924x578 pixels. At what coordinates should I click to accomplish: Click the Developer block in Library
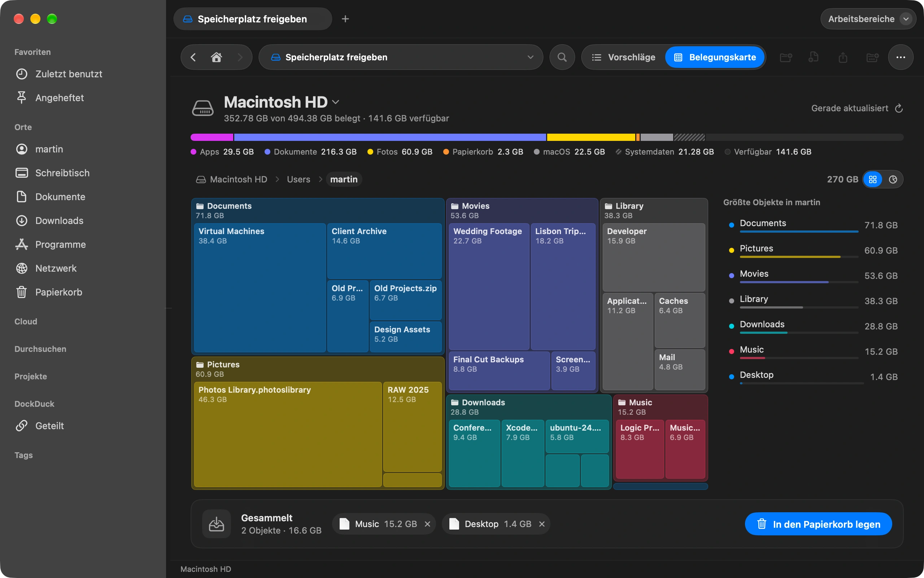[x=653, y=258]
